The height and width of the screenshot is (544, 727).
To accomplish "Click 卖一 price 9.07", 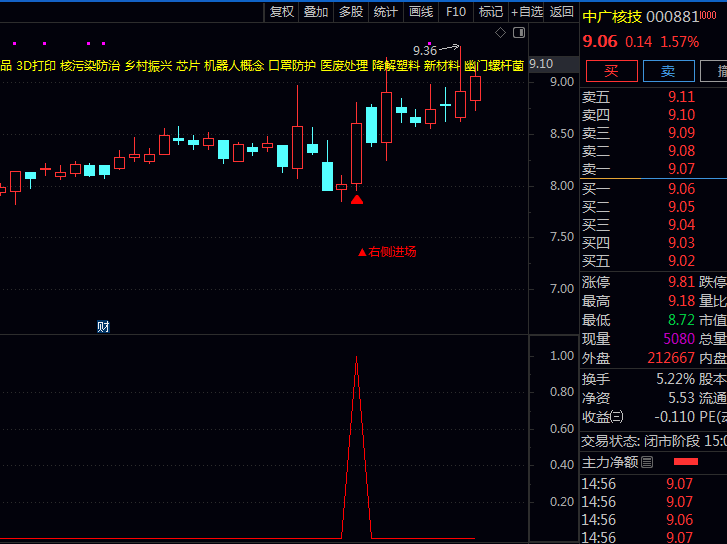I will [682, 169].
